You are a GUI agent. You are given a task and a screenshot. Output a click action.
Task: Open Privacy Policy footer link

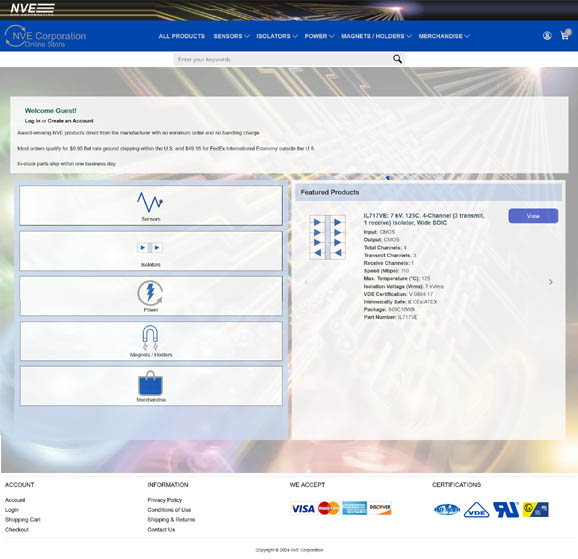pos(165,500)
